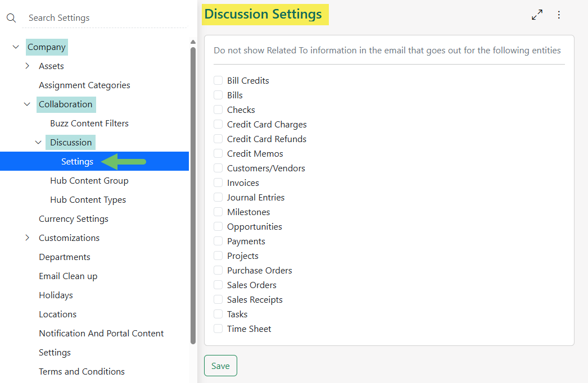The height and width of the screenshot is (383, 588).
Task: Select Currency Settings in the sidebar
Action: [x=73, y=218]
